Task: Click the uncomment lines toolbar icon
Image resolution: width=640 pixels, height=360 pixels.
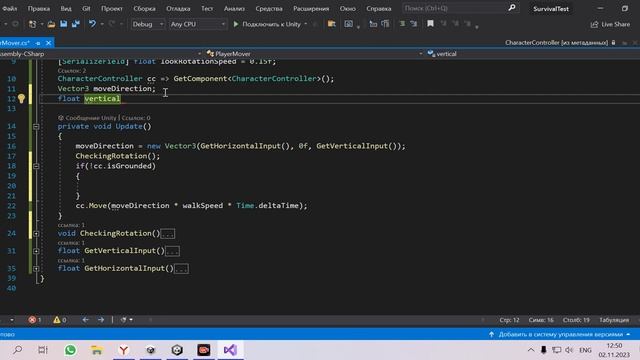Action: click(x=414, y=24)
